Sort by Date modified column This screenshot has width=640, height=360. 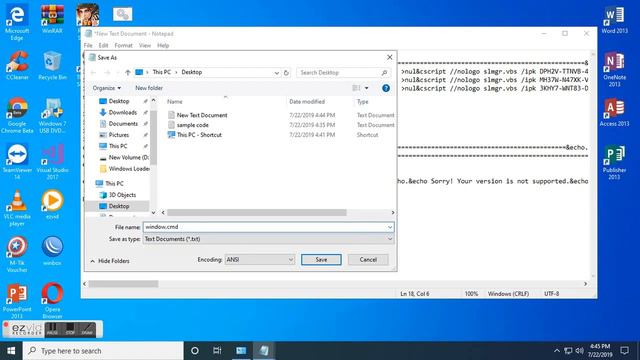[307, 102]
